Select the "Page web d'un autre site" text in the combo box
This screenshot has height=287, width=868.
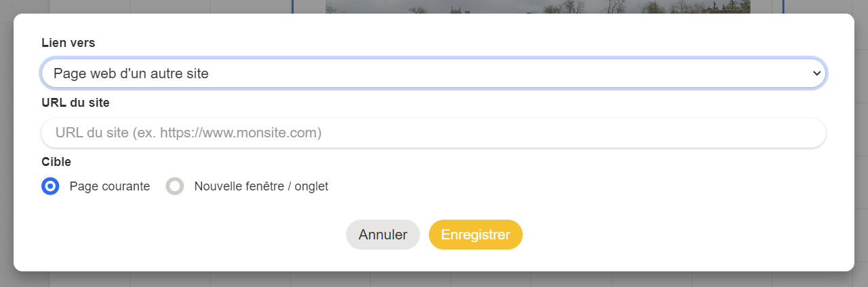(x=131, y=73)
